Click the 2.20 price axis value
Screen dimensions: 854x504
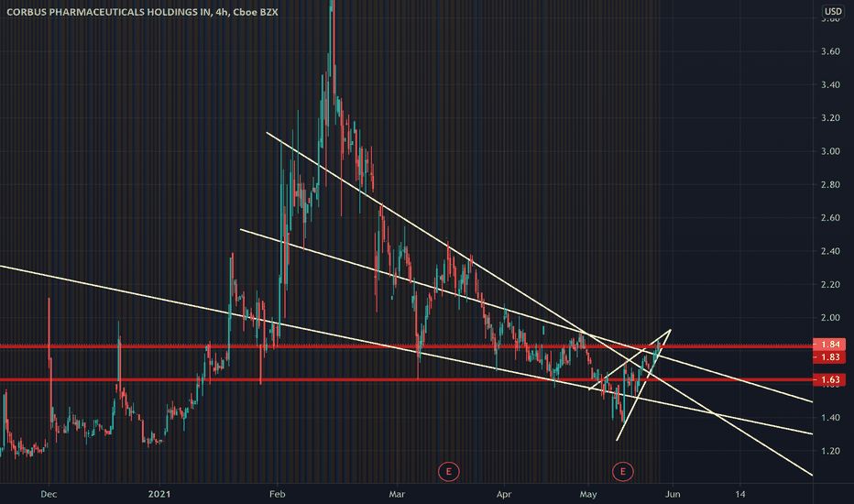coord(830,284)
